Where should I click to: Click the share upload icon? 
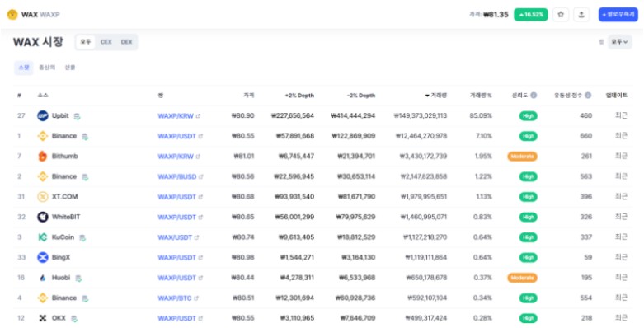pos(581,15)
